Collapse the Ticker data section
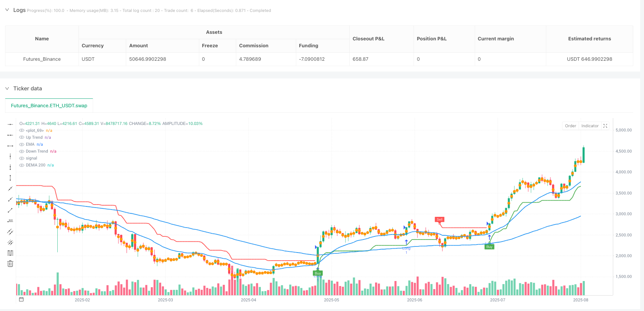Screen dimensions: 644x311 7,88
